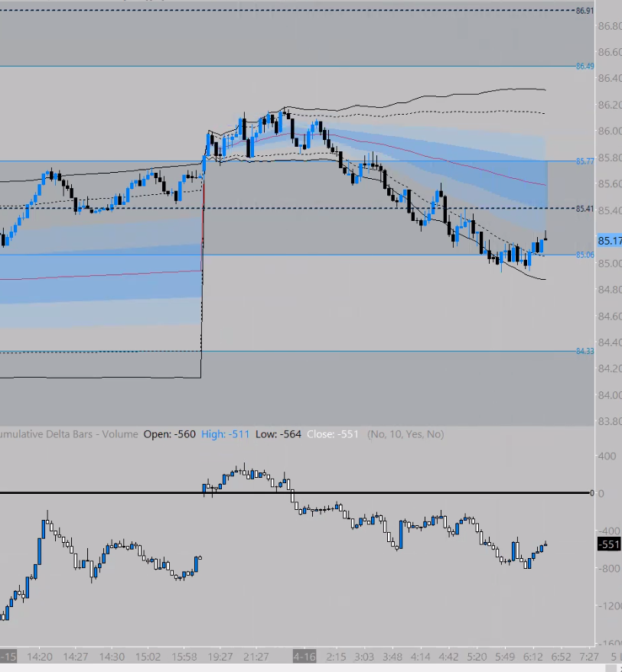This screenshot has width=622, height=672.
Task: Click the 83.80 price axis tick
Action: pyautogui.click(x=610, y=421)
